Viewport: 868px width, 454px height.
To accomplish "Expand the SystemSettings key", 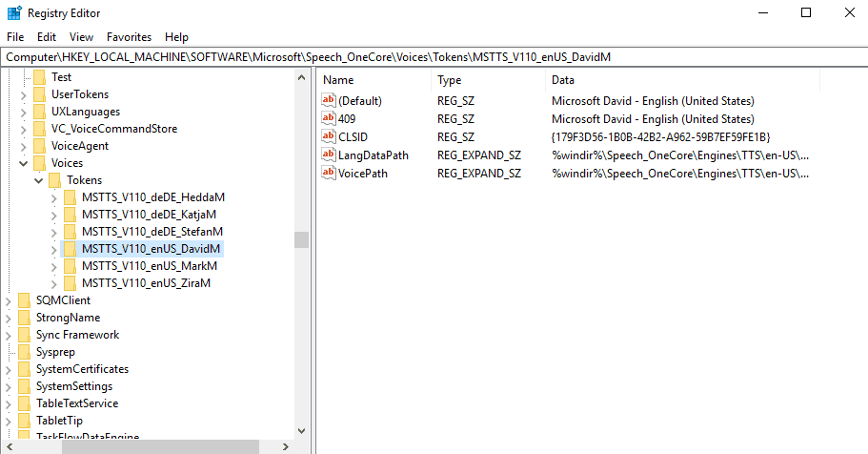I will [x=9, y=387].
